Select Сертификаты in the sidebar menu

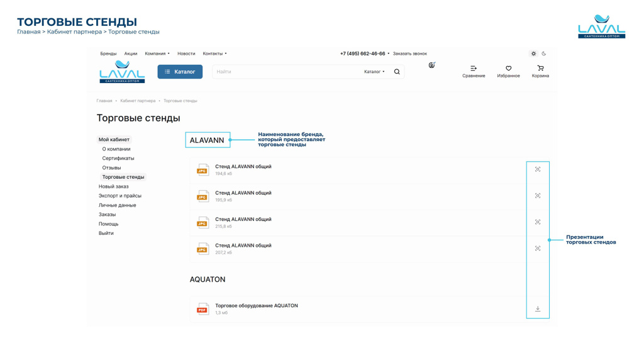118,159
